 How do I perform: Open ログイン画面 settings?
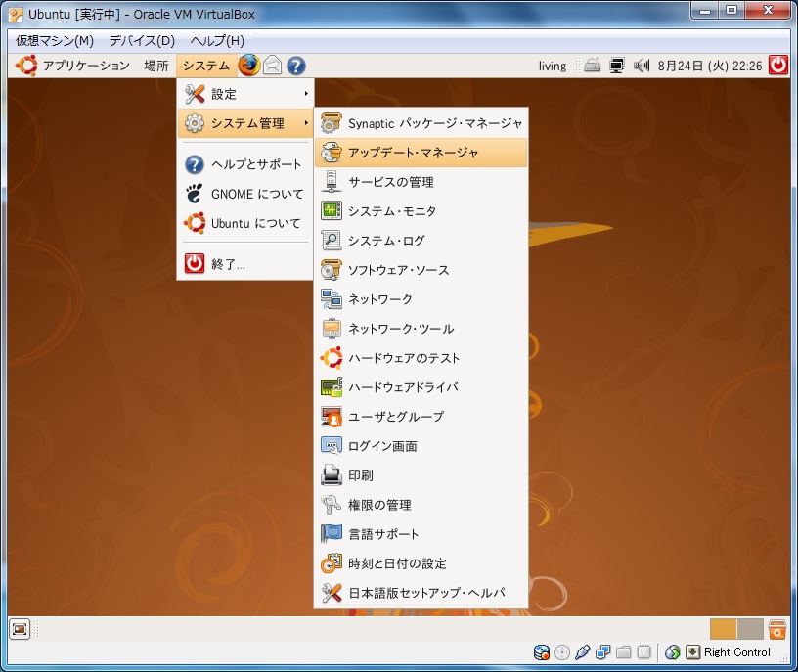(421, 446)
